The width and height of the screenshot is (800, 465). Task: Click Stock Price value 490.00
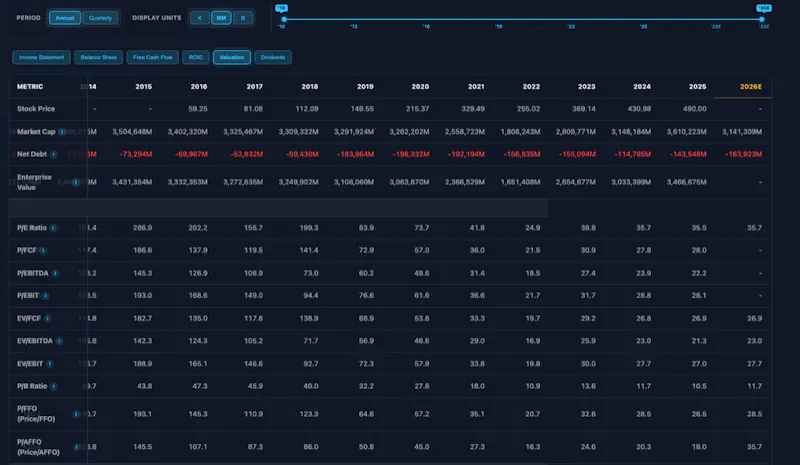pyautogui.click(x=695, y=109)
